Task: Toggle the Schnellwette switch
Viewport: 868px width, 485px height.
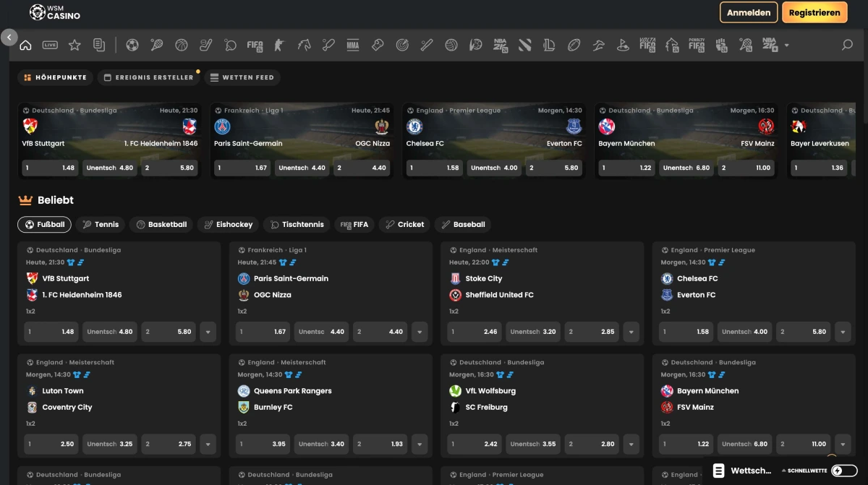Action: tap(844, 471)
